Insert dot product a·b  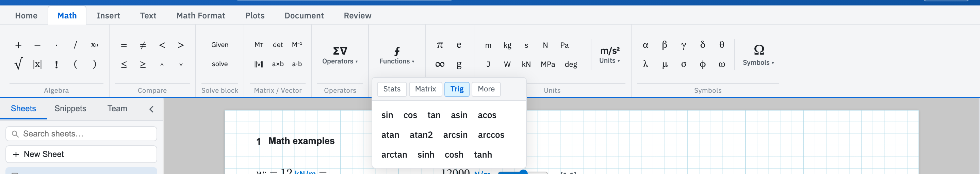click(x=297, y=64)
